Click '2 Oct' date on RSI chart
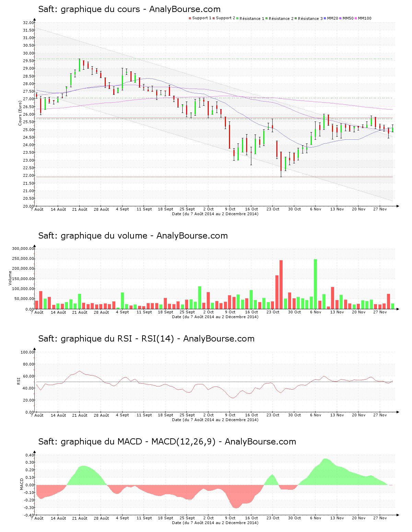Image resolution: width=412 pixels, height=532 pixels. tap(208, 415)
